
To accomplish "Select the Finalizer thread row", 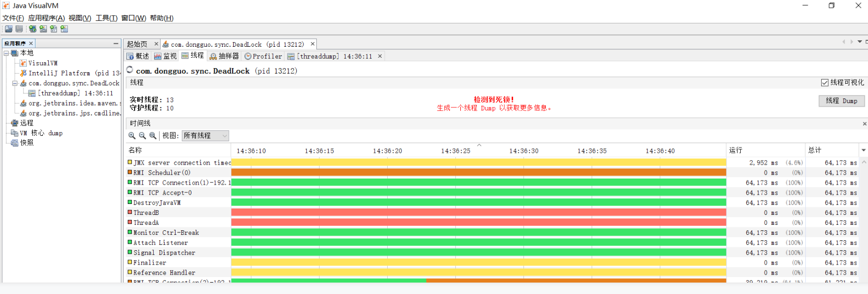I will pyautogui.click(x=493, y=262).
